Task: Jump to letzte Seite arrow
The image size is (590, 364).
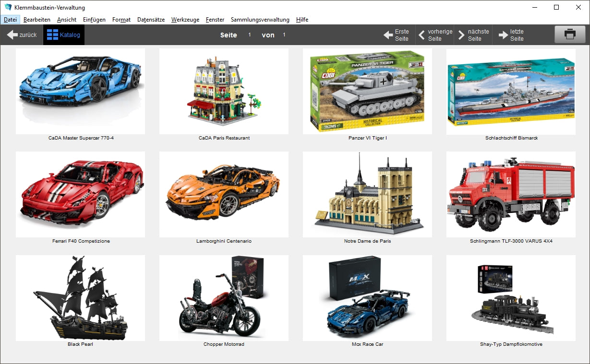Action: point(503,35)
